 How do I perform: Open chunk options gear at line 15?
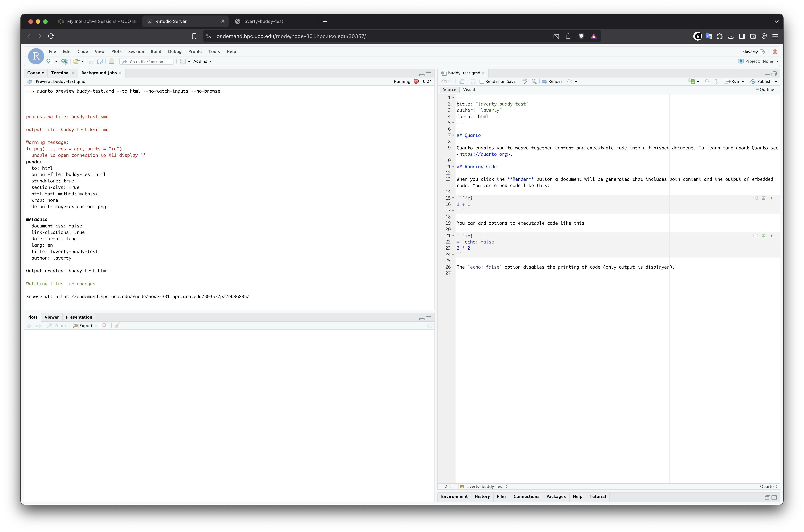click(756, 198)
